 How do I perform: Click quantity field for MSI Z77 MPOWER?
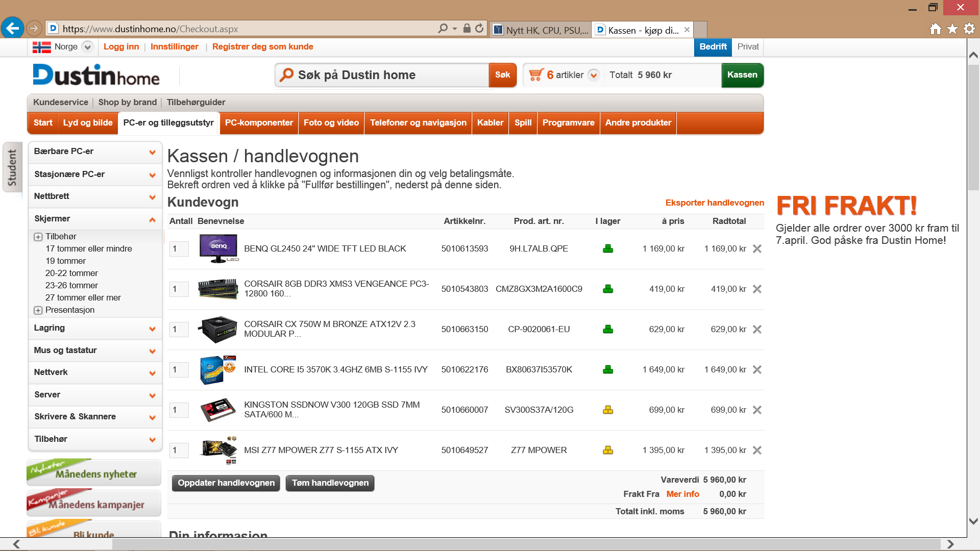pyautogui.click(x=179, y=450)
